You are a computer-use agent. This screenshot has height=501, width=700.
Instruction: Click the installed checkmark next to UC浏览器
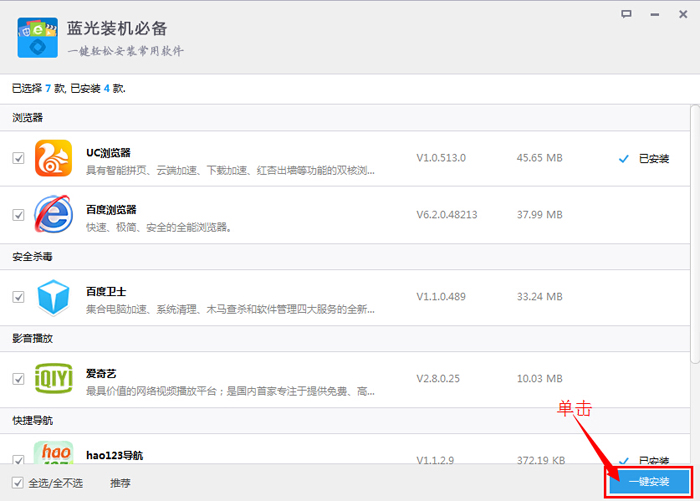click(x=624, y=159)
